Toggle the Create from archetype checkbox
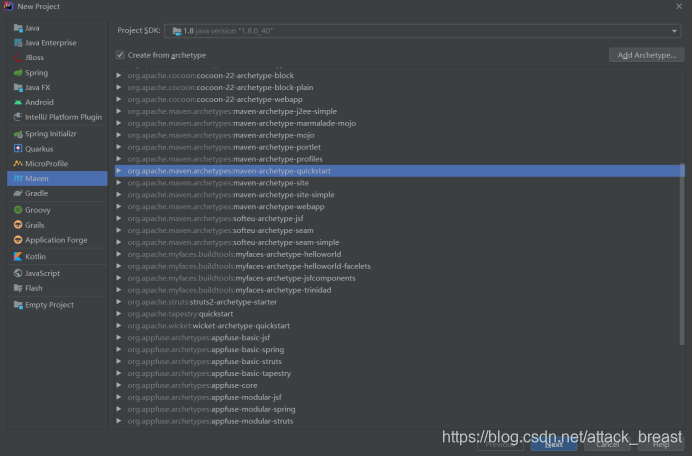The height and width of the screenshot is (456, 693). coord(120,55)
